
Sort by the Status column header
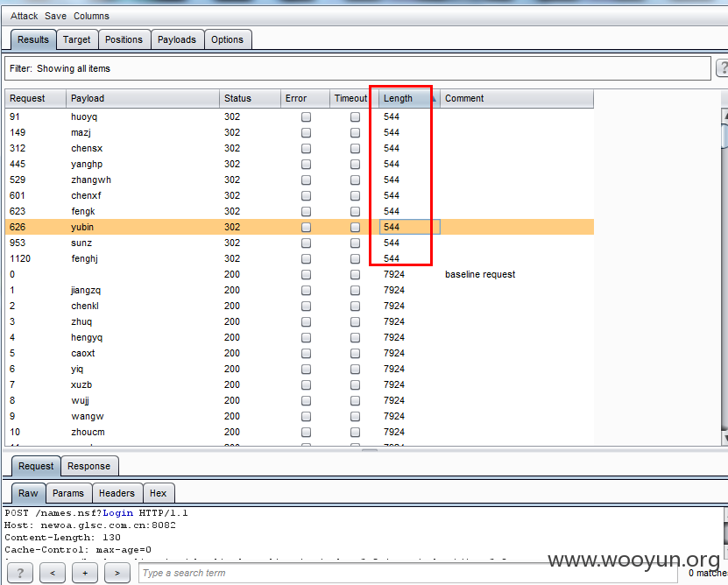tap(250, 98)
